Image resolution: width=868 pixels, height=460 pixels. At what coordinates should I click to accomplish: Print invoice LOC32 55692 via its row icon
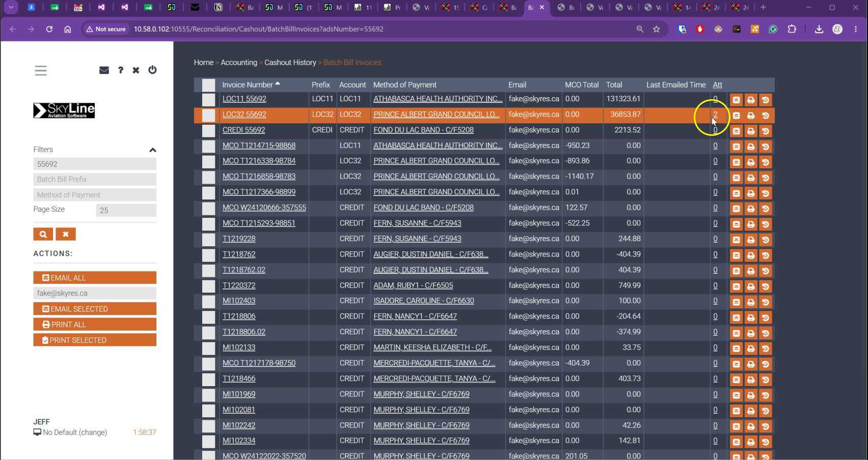751,116
